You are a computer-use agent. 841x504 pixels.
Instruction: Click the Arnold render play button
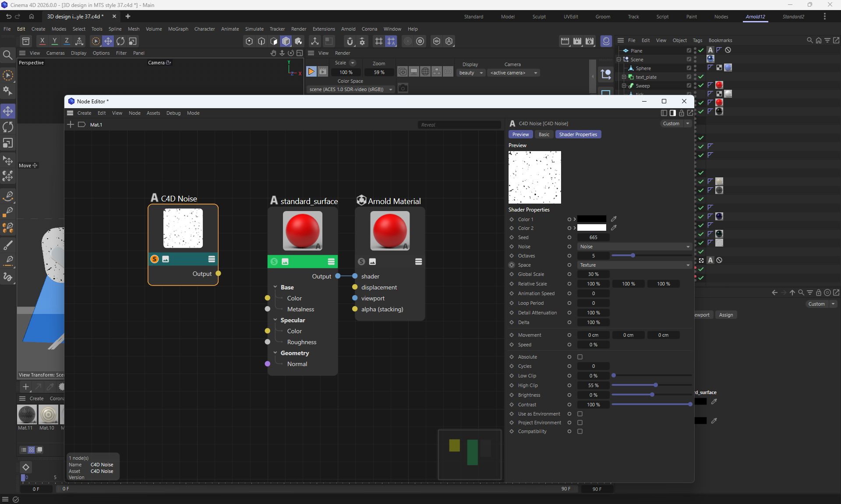(x=311, y=71)
